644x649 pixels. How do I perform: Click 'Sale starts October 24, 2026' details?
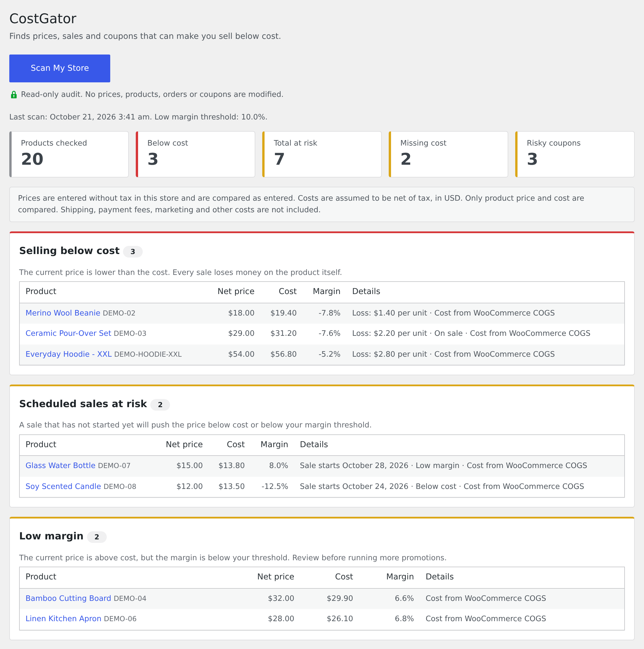354,486
